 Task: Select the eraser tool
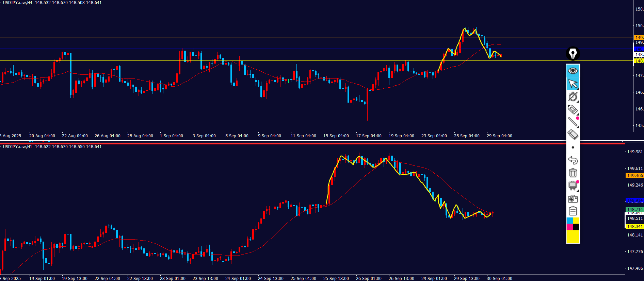coord(573,135)
